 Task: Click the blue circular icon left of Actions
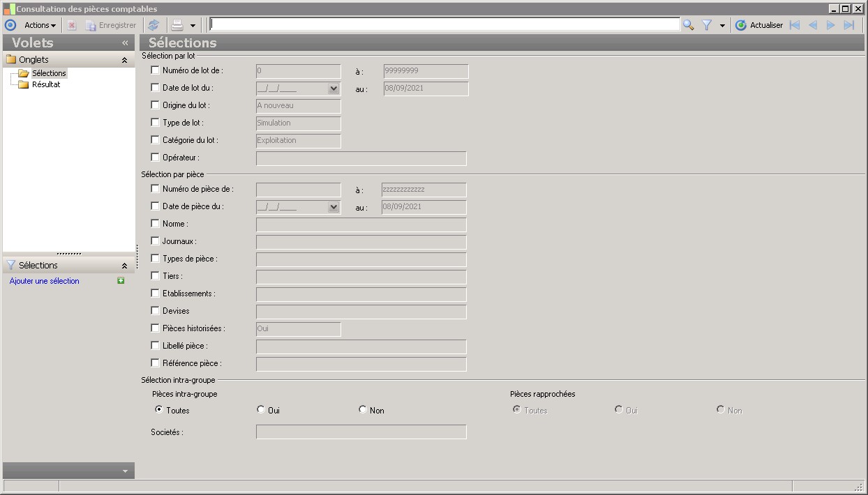(x=10, y=25)
